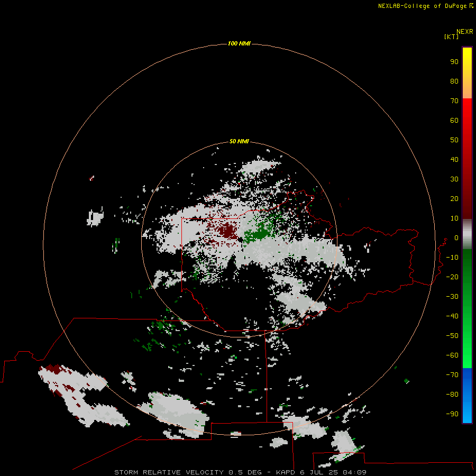Click the KAPD station identifier in caption
The width and height of the screenshot is (476, 476).
[286, 472]
